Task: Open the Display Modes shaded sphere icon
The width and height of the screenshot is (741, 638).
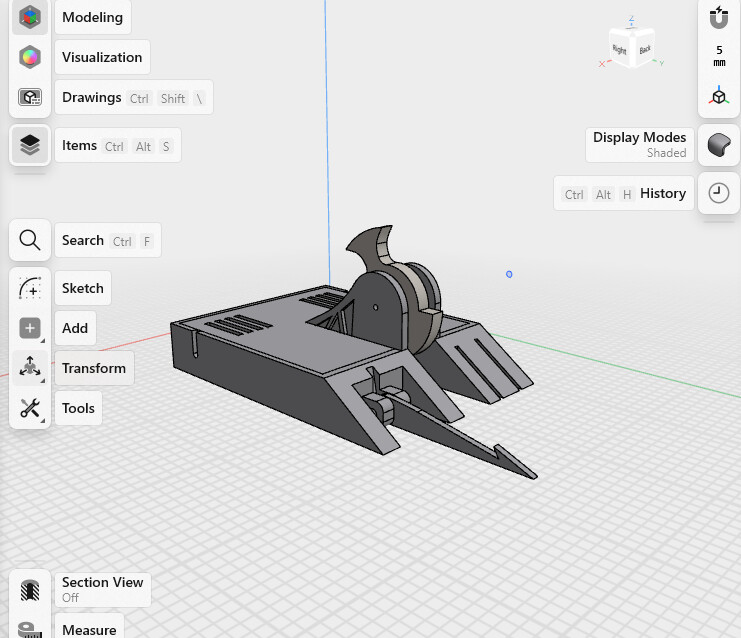Action: [x=718, y=145]
